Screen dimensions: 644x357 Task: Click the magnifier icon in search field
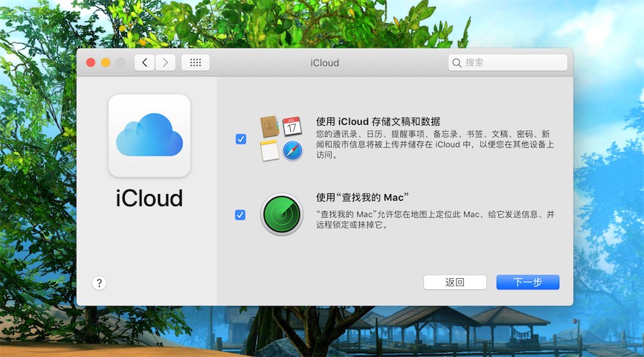click(457, 63)
